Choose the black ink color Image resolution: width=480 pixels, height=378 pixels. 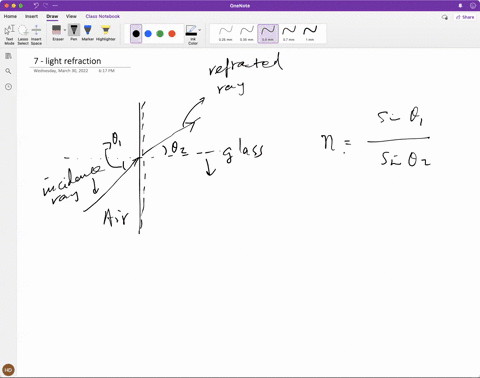pyautogui.click(x=136, y=34)
